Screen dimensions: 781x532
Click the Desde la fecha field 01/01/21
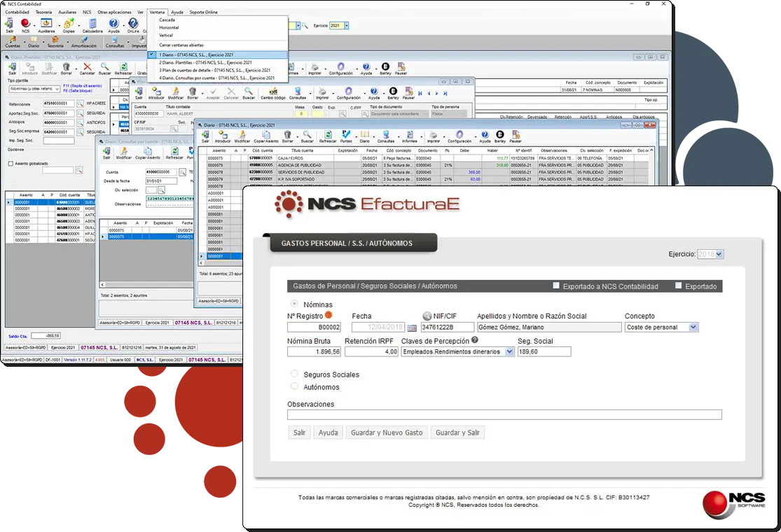pos(161,181)
